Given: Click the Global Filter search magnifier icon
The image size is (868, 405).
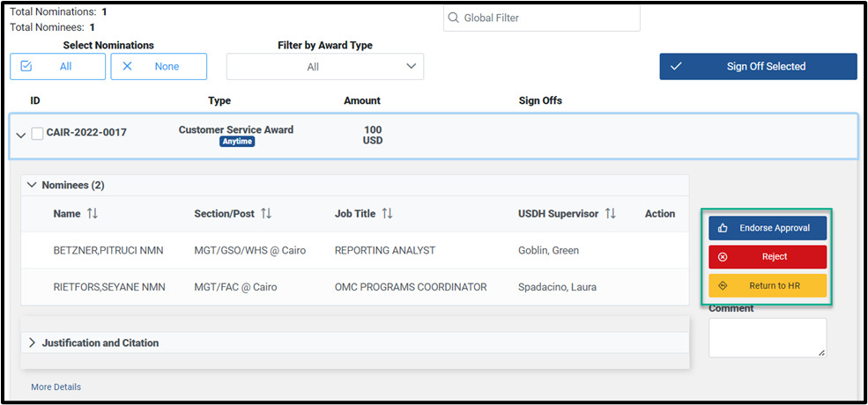Looking at the screenshot, I should (x=453, y=18).
